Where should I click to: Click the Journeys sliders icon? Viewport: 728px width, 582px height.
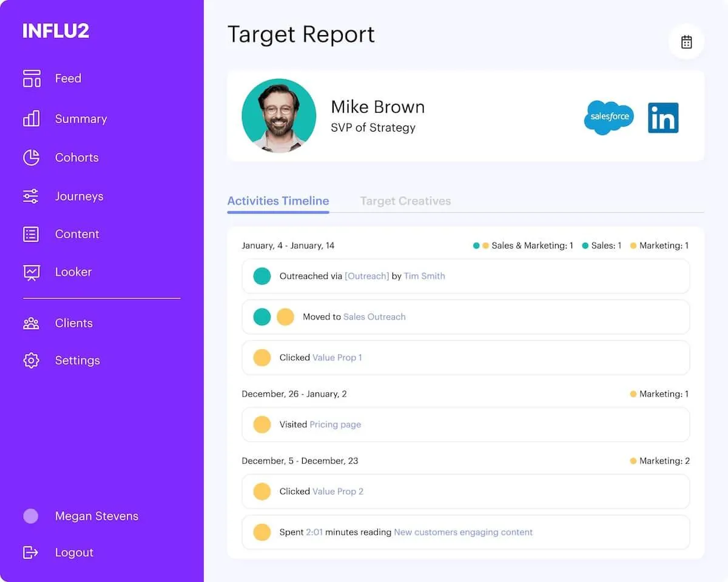click(x=31, y=196)
